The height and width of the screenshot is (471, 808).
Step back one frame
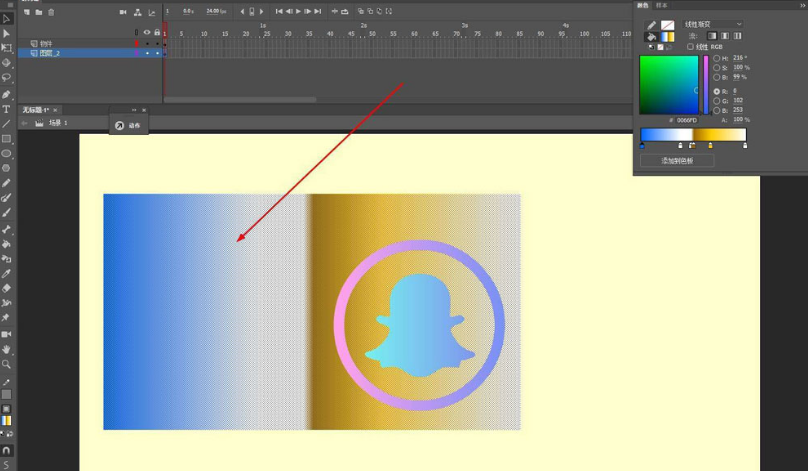[x=289, y=11]
